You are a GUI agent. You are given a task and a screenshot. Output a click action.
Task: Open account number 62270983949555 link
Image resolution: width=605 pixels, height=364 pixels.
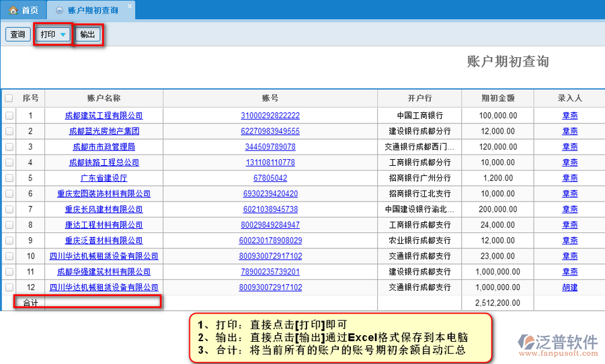pos(270,131)
